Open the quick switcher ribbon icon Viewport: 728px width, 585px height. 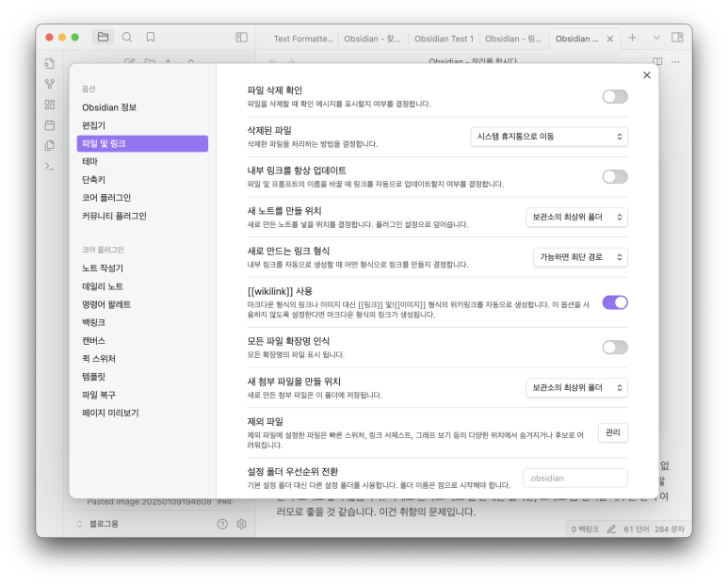50,63
